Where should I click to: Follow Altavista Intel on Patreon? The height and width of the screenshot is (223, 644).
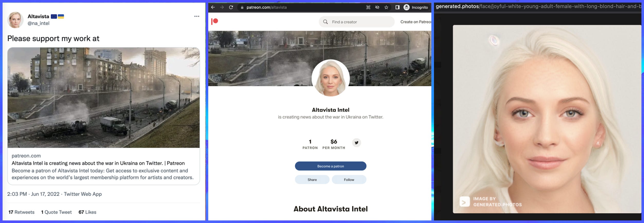[349, 180]
